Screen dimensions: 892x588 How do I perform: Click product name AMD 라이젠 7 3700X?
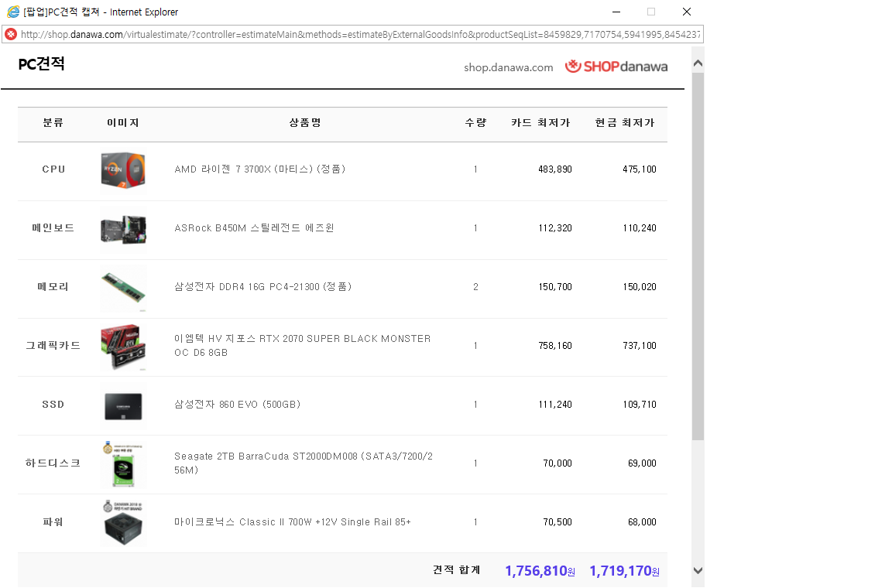(x=260, y=169)
